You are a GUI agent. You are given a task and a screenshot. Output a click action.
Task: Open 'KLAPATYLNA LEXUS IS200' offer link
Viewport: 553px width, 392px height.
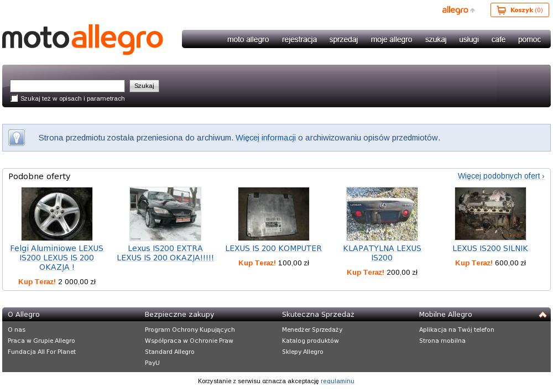coord(382,253)
